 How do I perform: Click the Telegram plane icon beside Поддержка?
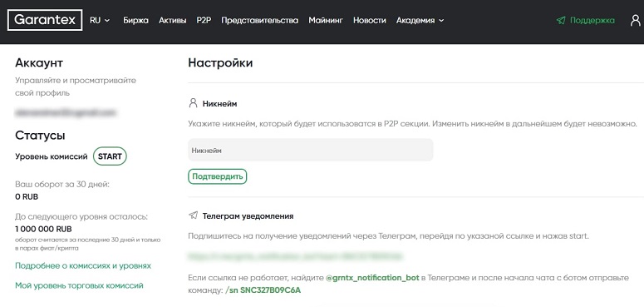[x=561, y=20]
